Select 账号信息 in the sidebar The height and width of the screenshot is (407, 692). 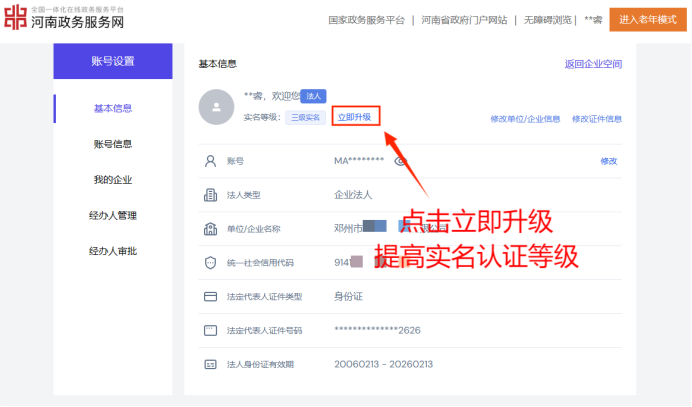(x=112, y=144)
